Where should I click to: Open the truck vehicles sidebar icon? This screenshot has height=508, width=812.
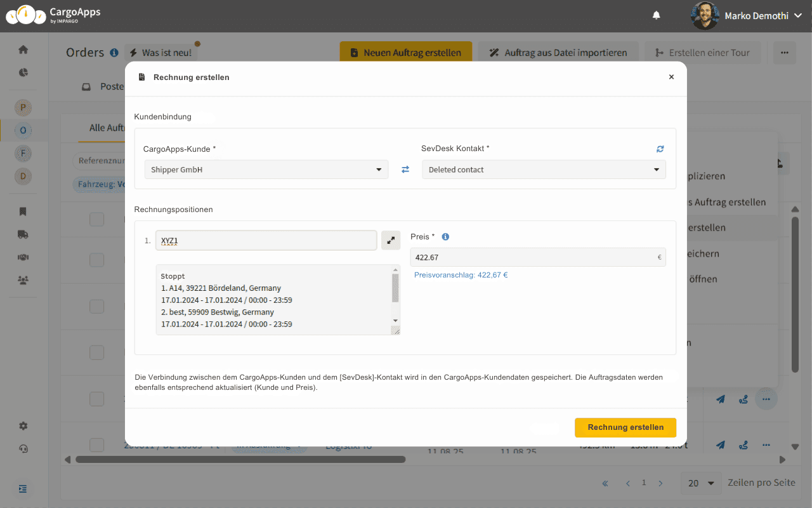point(23,234)
